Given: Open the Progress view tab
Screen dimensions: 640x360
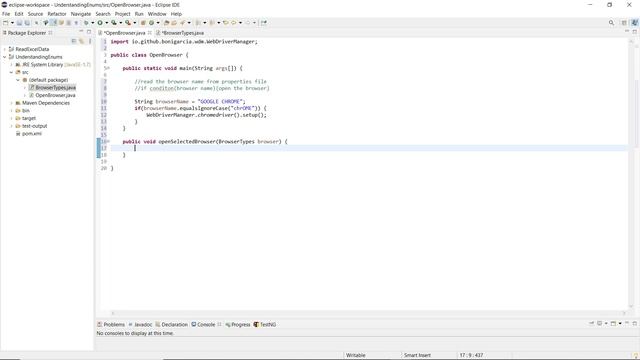Looking at the screenshot, I should tap(238, 324).
